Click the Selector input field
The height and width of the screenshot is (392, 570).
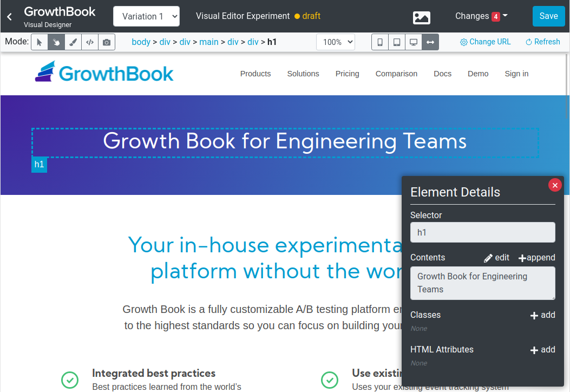coord(482,232)
